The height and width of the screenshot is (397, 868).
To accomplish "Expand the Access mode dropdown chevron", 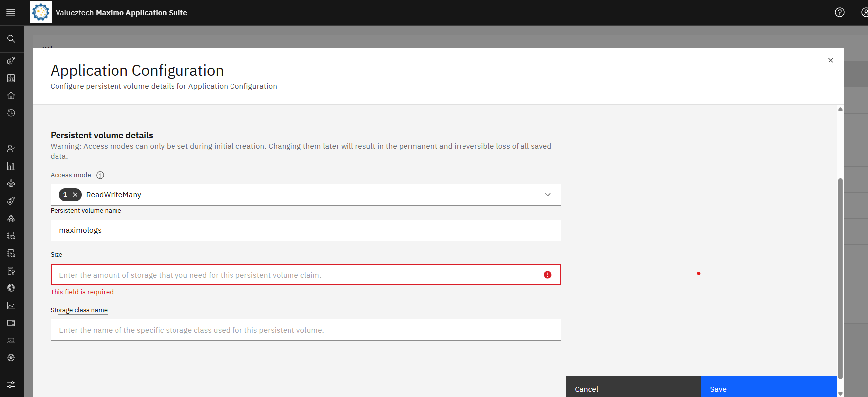I will pyautogui.click(x=548, y=195).
